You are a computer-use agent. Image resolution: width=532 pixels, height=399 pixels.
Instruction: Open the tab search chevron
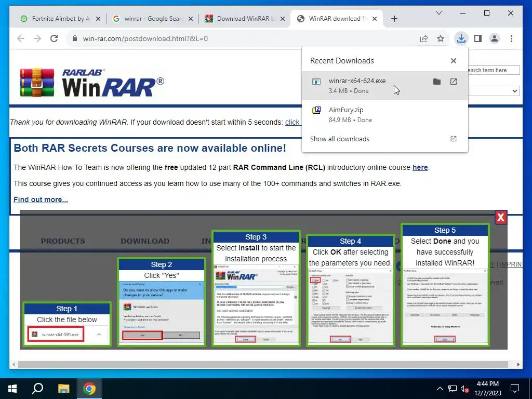(x=438, y=13)
